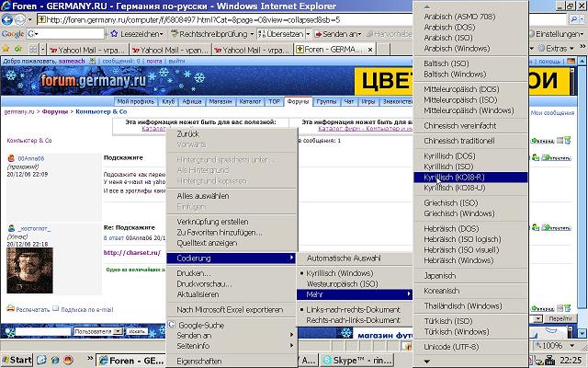Viewport: 588px width, 368px height.
Task: Open Lesezeichen dropdown in Google toolbar
Action: (x=137, y=34)
